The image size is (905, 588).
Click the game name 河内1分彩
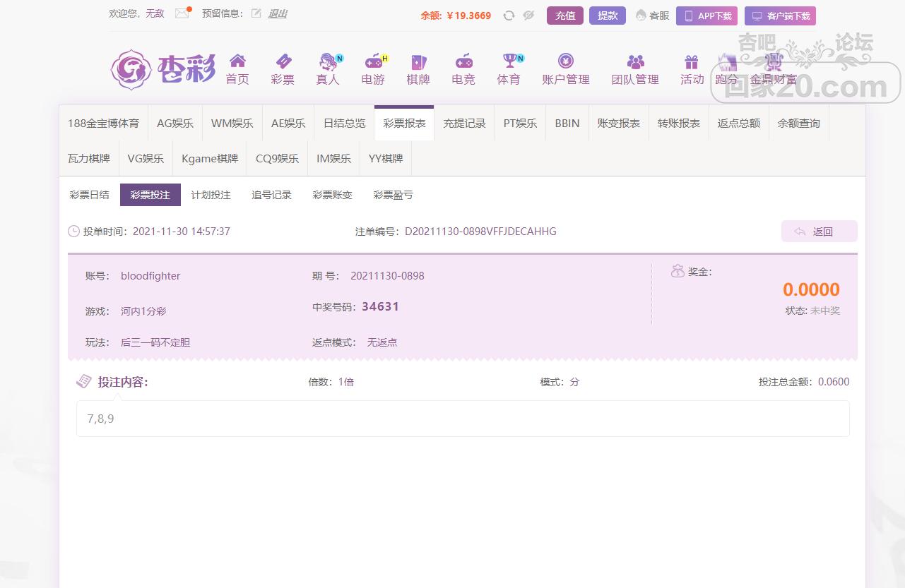143,311
